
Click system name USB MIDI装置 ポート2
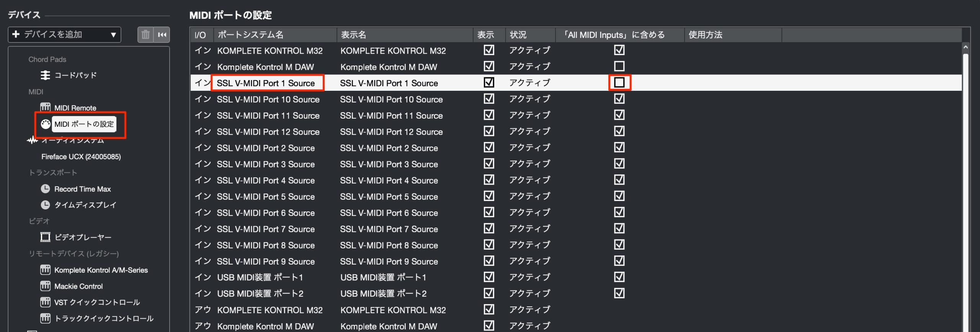click(260, 294)
